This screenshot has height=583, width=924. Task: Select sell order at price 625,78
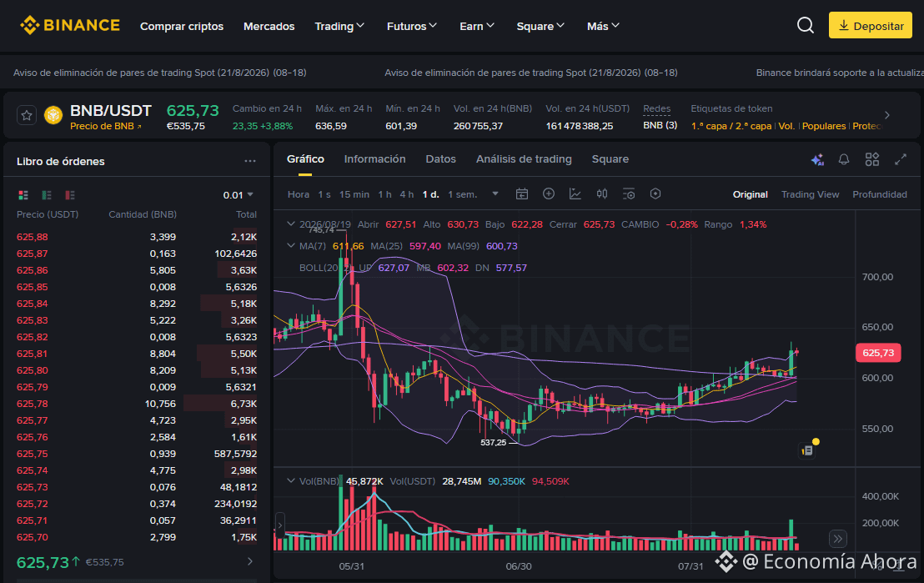click(x=137, y=404)
